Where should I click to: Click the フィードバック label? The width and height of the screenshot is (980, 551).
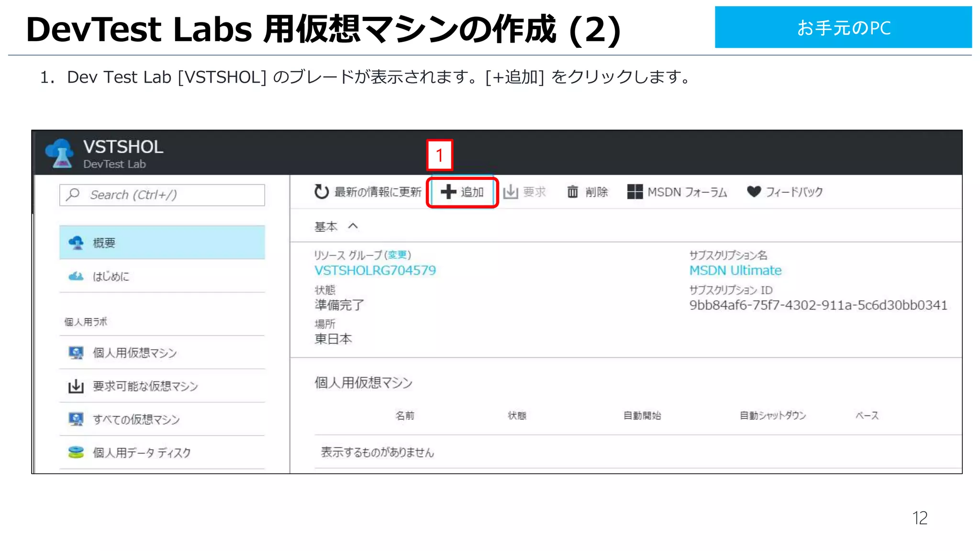(794, 192)
